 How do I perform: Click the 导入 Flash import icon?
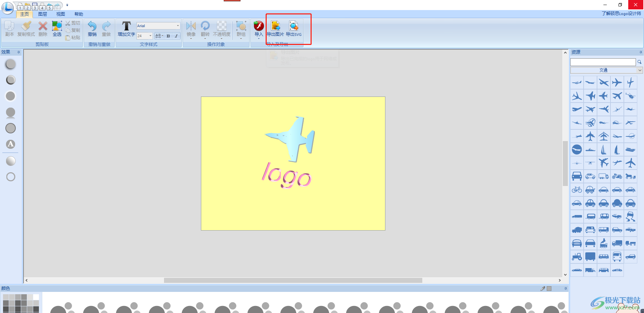click(259, 26)
